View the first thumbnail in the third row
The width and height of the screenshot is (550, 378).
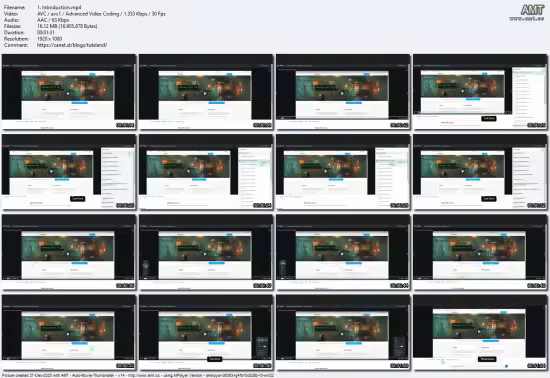pos(69,252)
